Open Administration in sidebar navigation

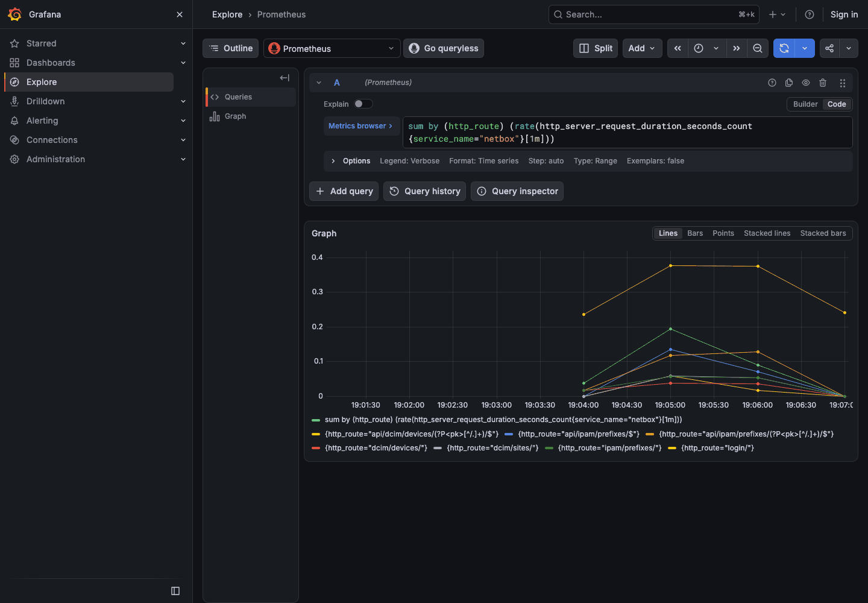tap(55, 159)
